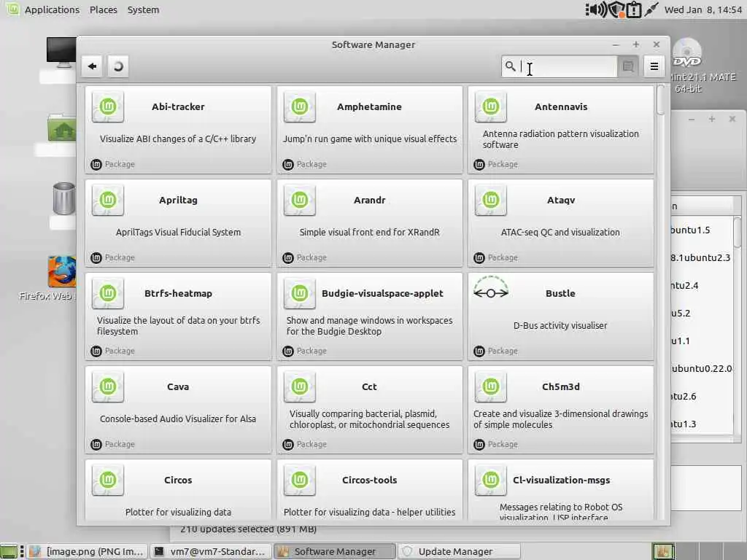Open the Ch5m3d package icon

[x=491, y=386]
